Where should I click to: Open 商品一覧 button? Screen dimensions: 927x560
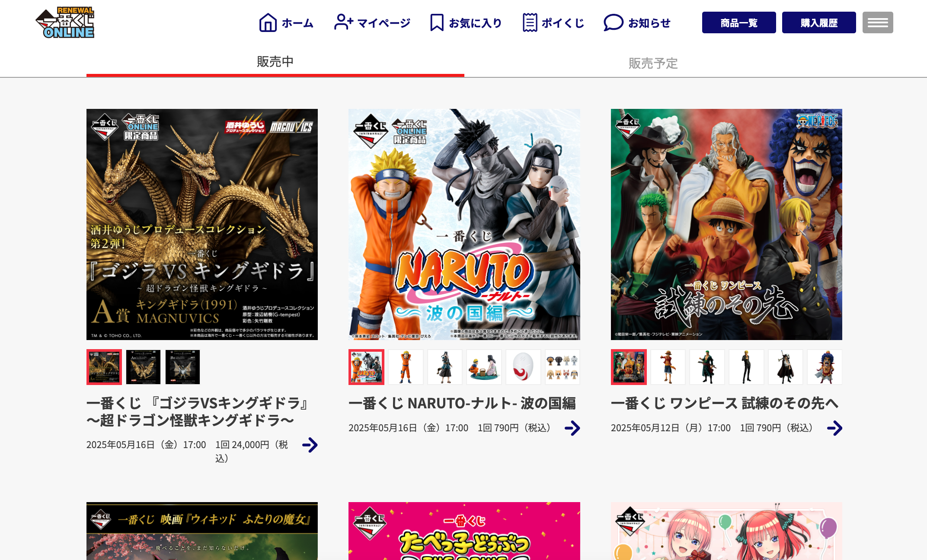click(x=739, y=22)
